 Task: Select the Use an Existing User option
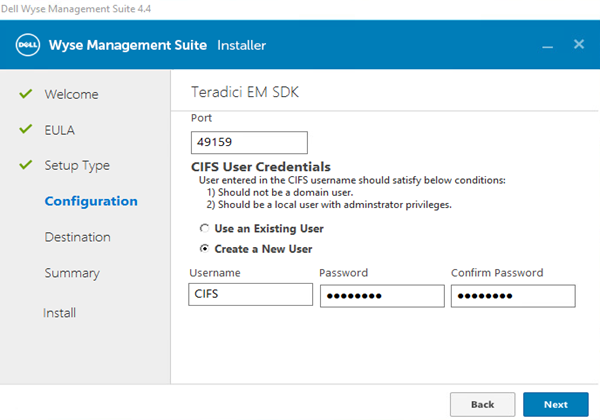[x=204, y=229]
